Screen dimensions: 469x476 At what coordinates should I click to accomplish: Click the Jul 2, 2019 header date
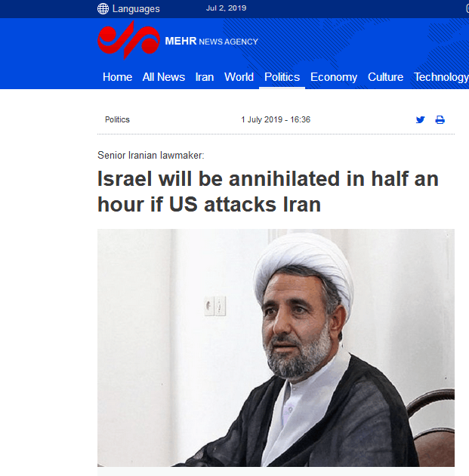coord(226,8)
